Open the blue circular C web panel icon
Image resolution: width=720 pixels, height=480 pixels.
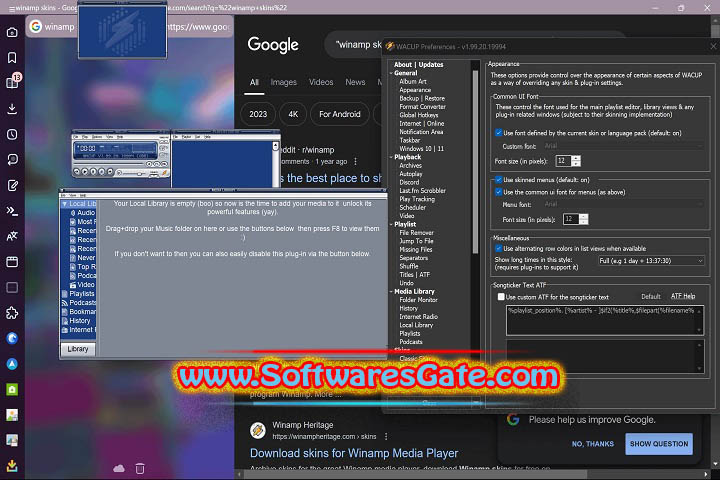(12, 338)
